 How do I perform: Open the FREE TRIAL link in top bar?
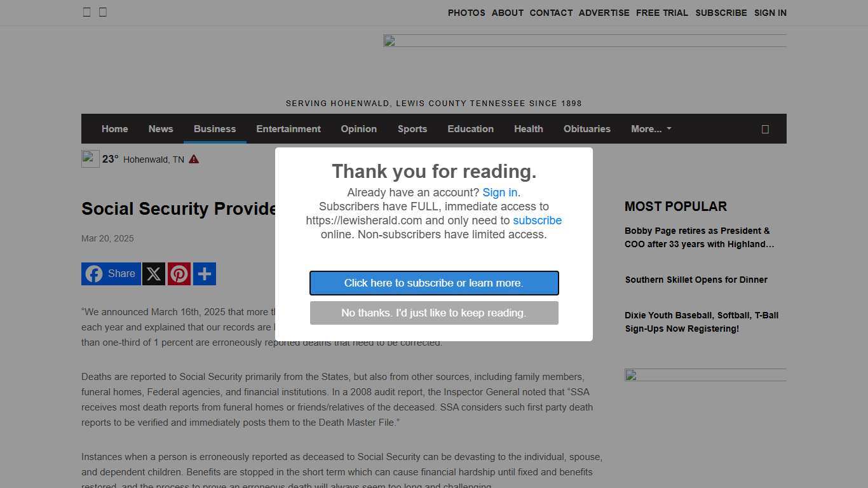[x=662, y=13]
